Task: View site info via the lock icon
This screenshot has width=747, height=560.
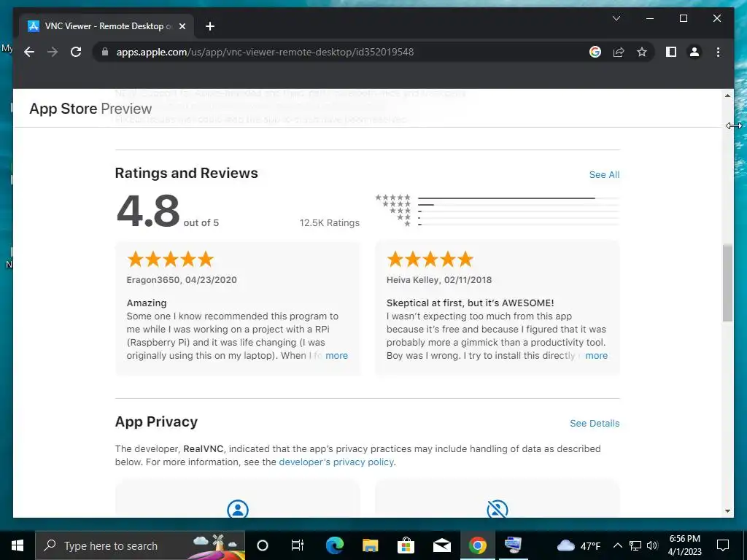Action: pyautogui.click(x=105, y=52)
